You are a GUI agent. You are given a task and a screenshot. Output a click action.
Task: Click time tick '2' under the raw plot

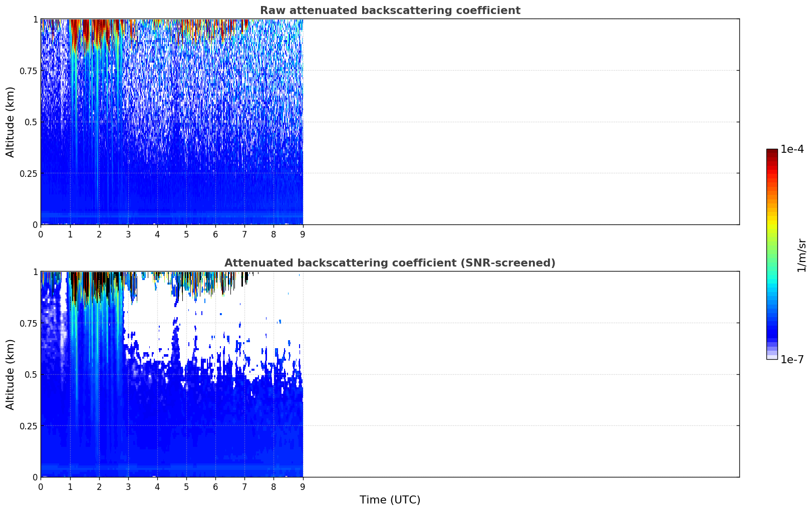tap(99, 234)
